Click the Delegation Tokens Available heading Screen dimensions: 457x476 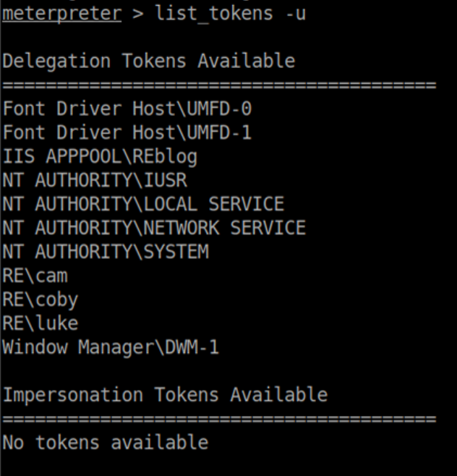[x=149, y=61]
